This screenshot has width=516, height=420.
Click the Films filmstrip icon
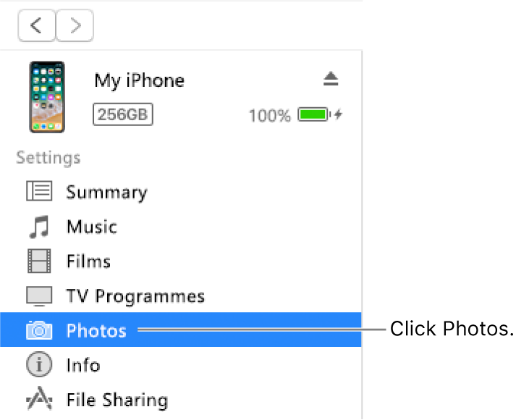[39, 261]
